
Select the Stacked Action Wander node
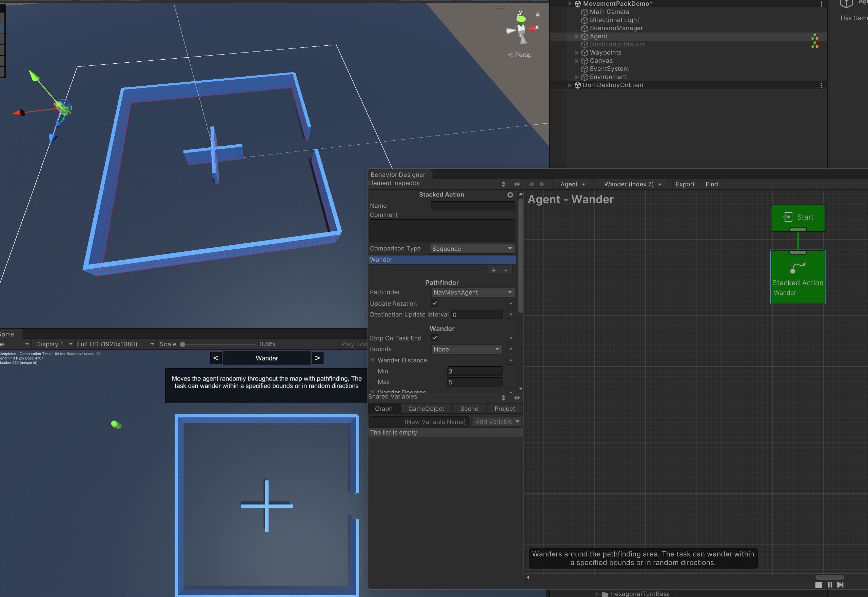point(797,277)
